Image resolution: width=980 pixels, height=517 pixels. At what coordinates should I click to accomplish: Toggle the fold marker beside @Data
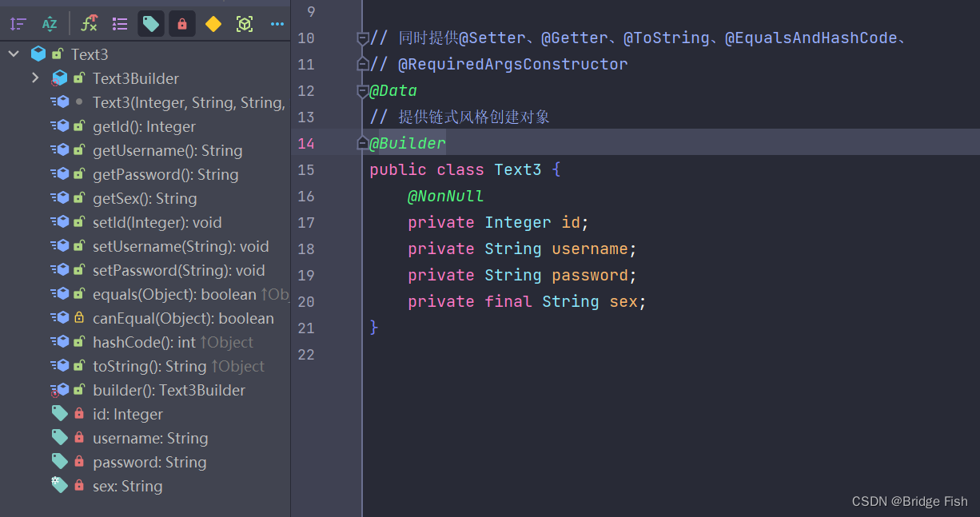click(362, 90)
